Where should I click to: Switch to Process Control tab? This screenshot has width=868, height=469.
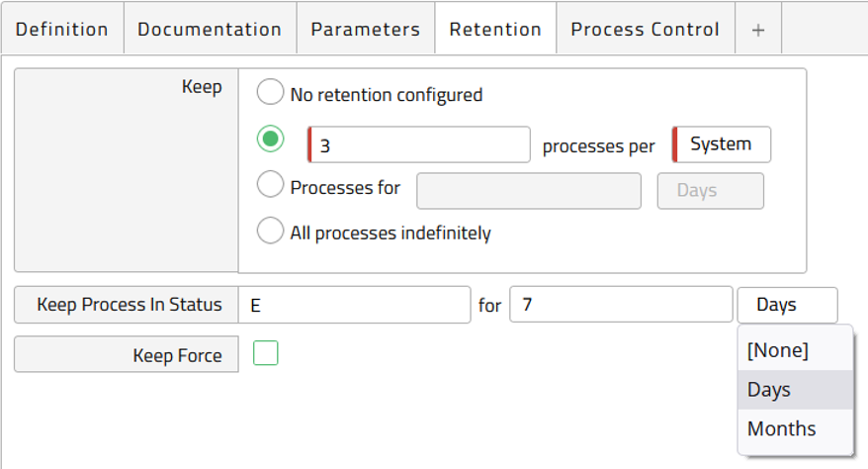(646, 30)
